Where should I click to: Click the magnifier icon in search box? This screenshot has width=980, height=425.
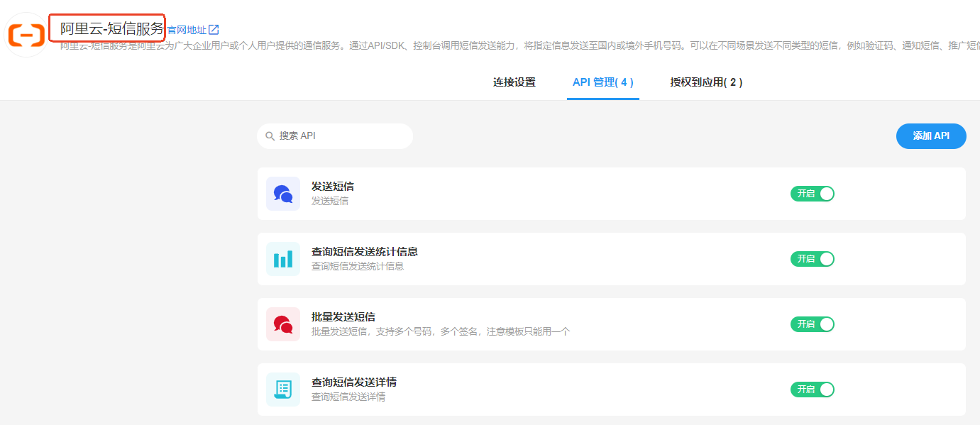[270, 136]
